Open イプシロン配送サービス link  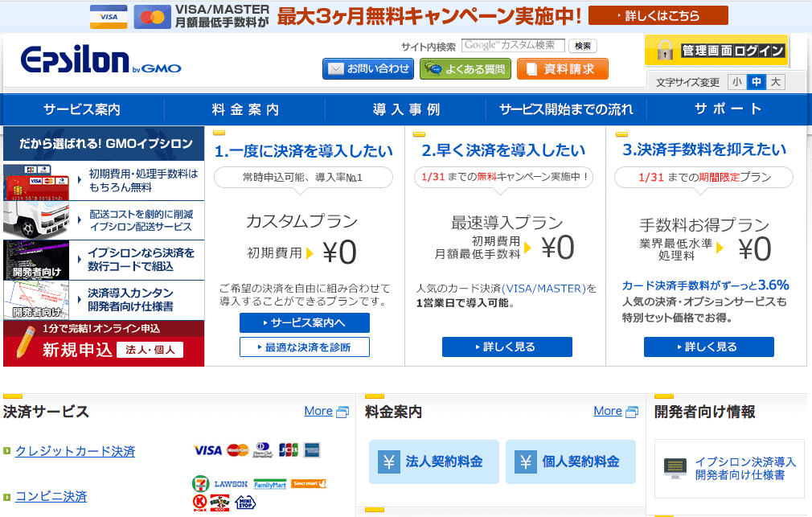(141, 220)
